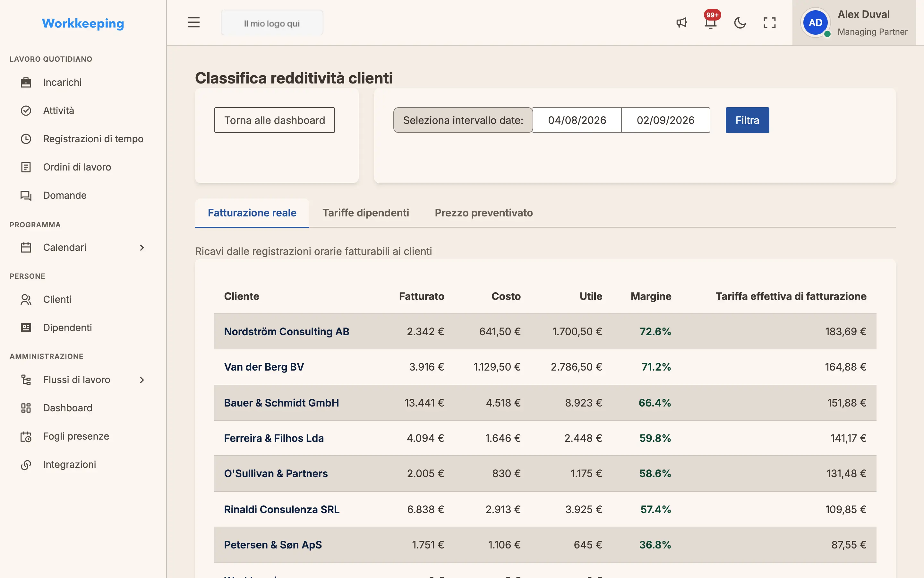Screen dimensions: 924x578
Task: Open the announcements megaphone icon
Action: click(681, 22)
